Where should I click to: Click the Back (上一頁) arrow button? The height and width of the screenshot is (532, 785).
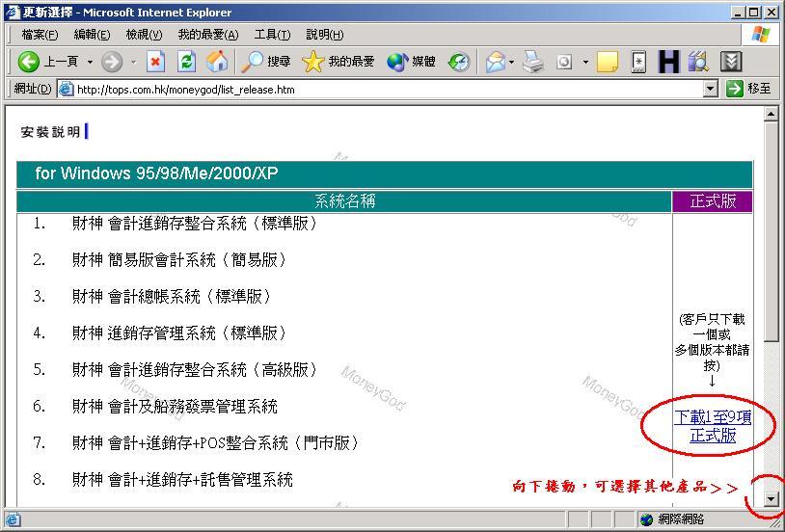[x=28, y=62]
